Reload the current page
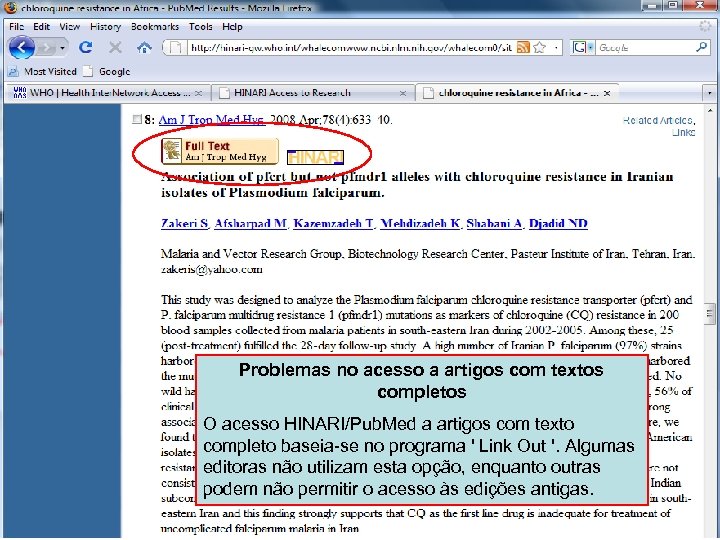 85,47
